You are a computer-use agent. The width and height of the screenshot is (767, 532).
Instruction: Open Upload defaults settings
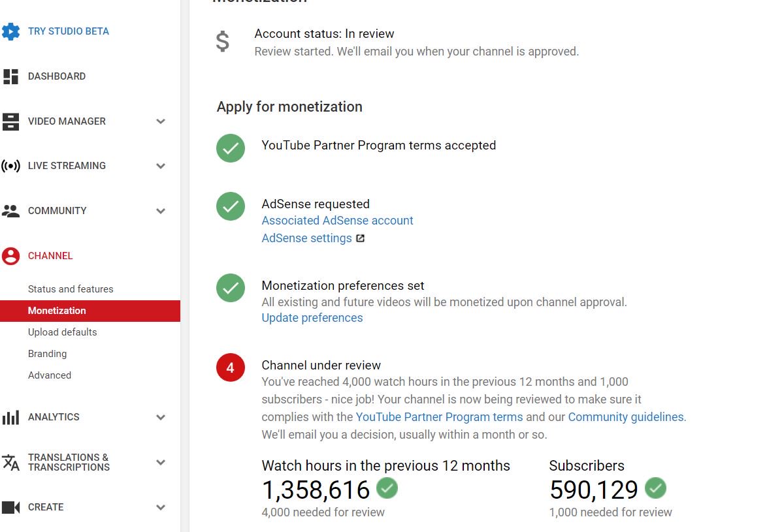63,332
